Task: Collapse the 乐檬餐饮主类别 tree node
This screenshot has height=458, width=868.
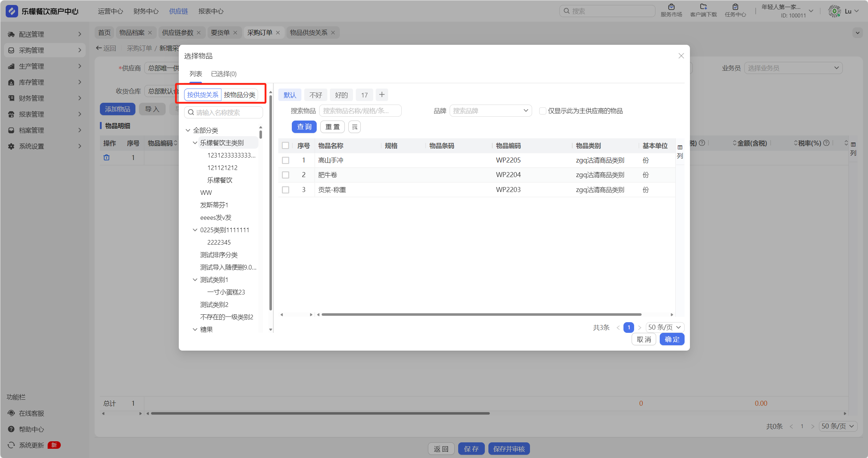Action: pos(195,143)
